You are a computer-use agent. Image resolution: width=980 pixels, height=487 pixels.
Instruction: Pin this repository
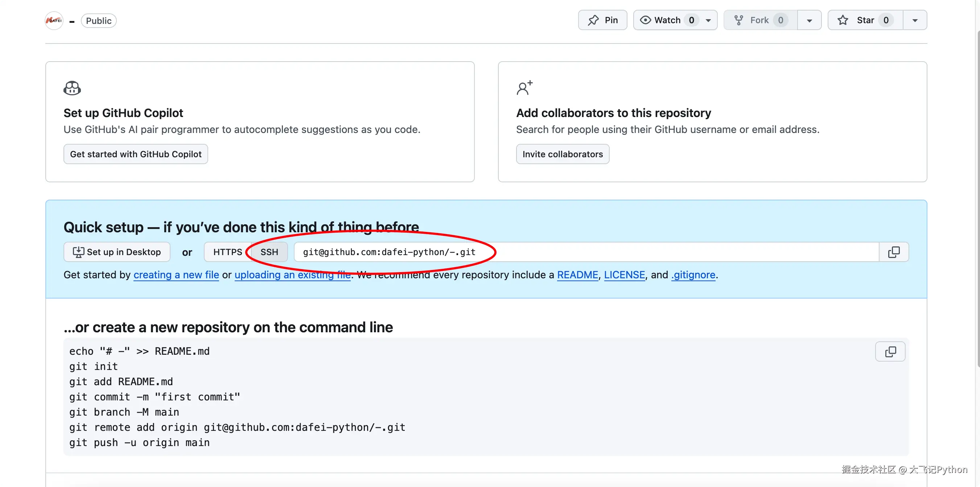click(602, 20)
